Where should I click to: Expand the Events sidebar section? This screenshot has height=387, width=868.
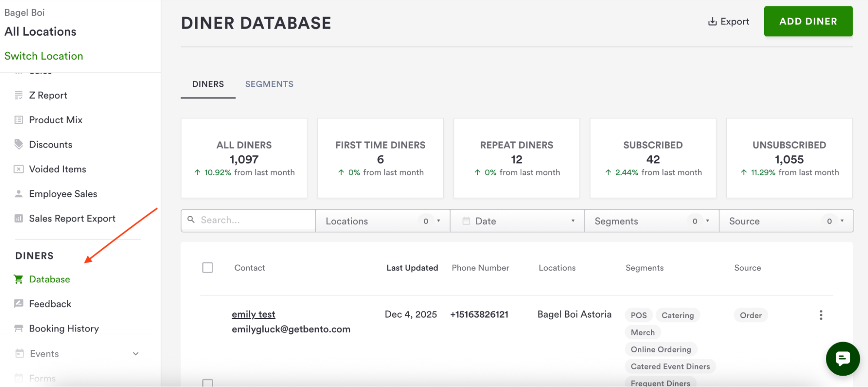point(135,354)
